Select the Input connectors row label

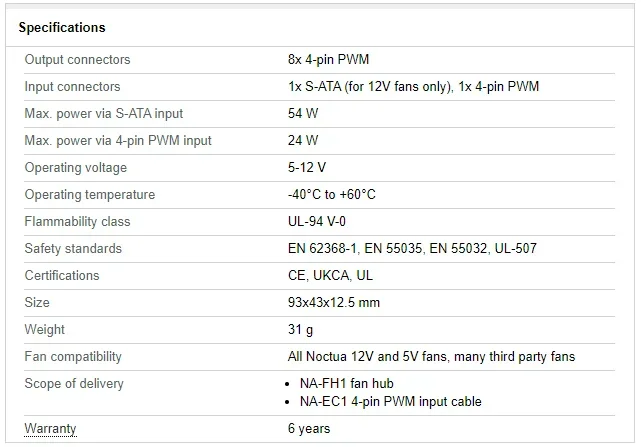click(x=72, y=87)
